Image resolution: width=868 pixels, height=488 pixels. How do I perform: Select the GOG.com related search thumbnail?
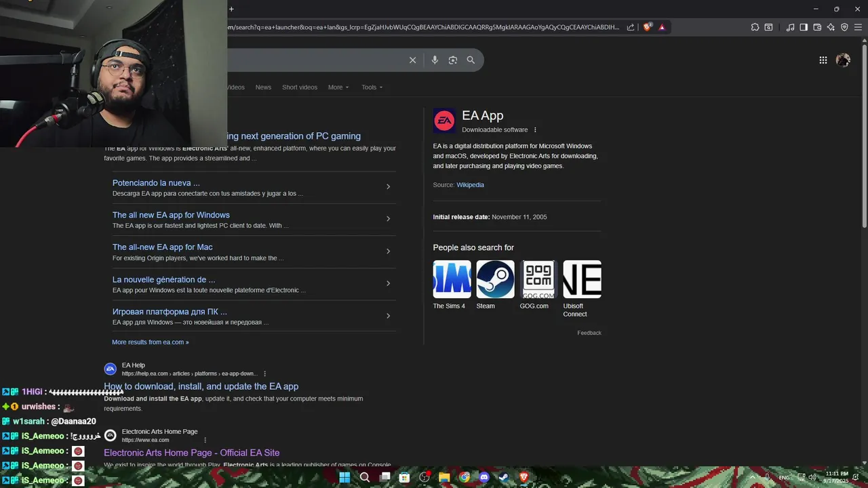538,279
